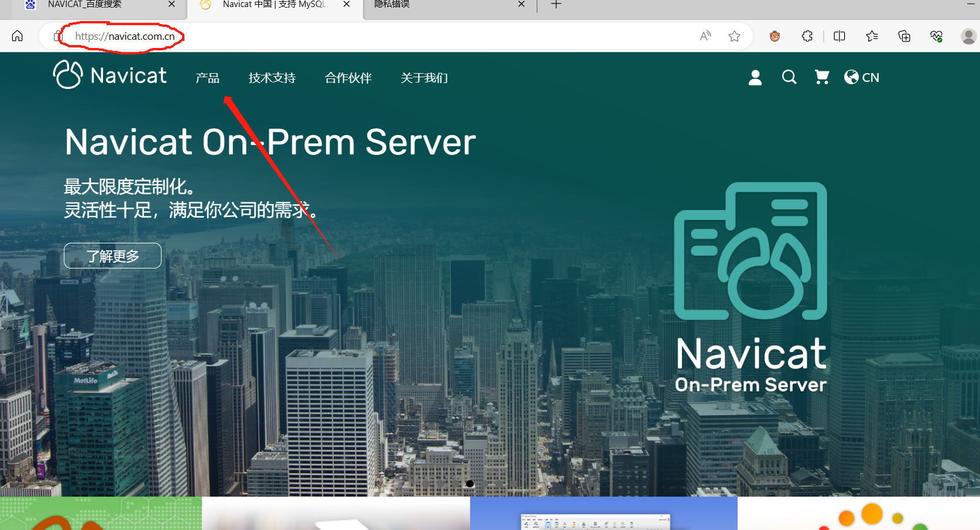Click the carousel slide indicator dot
This screenshot has height=530, width=980.
tap(470, 484)
